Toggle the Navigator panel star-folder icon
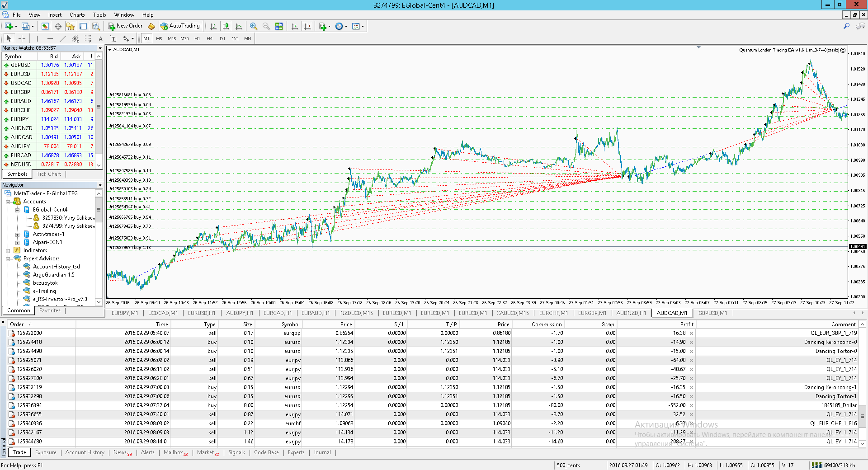Viewport: 868px width, 470px height. point(71,26)
